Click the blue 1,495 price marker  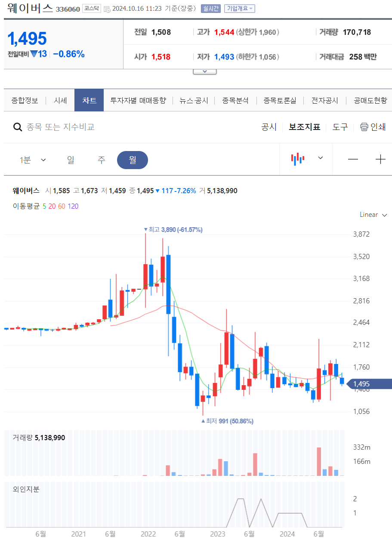[x=370, y=384]
